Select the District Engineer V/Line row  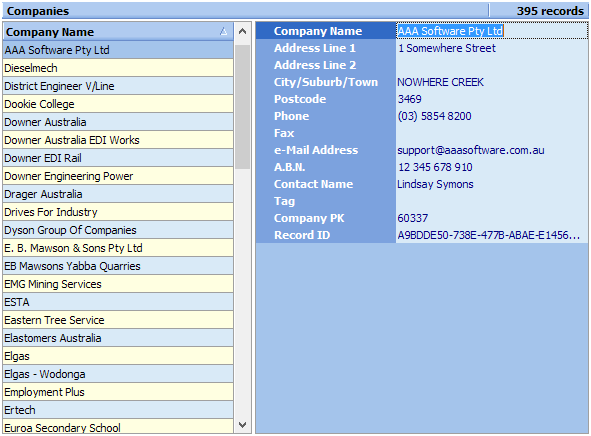point(118,86)
